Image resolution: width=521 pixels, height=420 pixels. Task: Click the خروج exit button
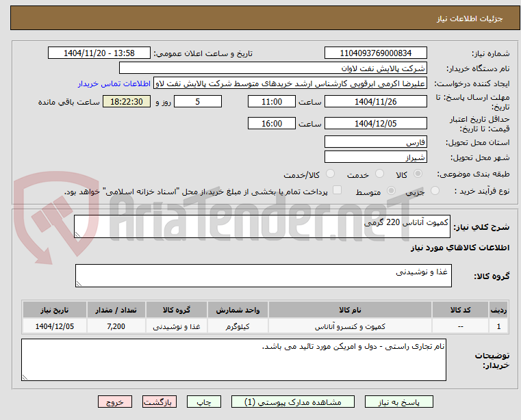[114, 402]
